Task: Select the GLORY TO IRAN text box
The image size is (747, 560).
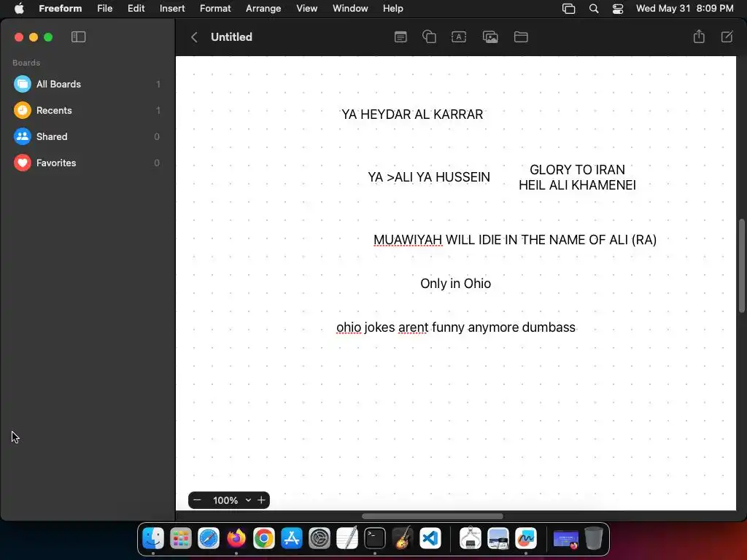Action: 578,177
